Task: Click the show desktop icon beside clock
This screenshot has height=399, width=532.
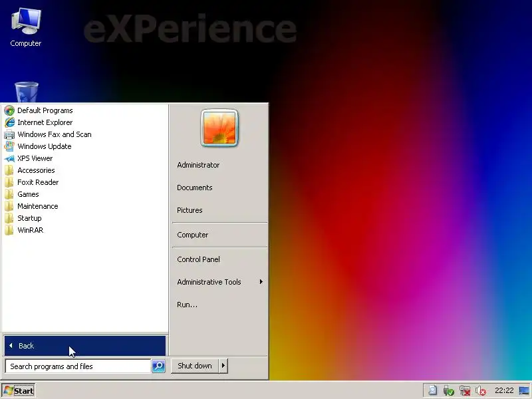Action: [x=525, y=390]
